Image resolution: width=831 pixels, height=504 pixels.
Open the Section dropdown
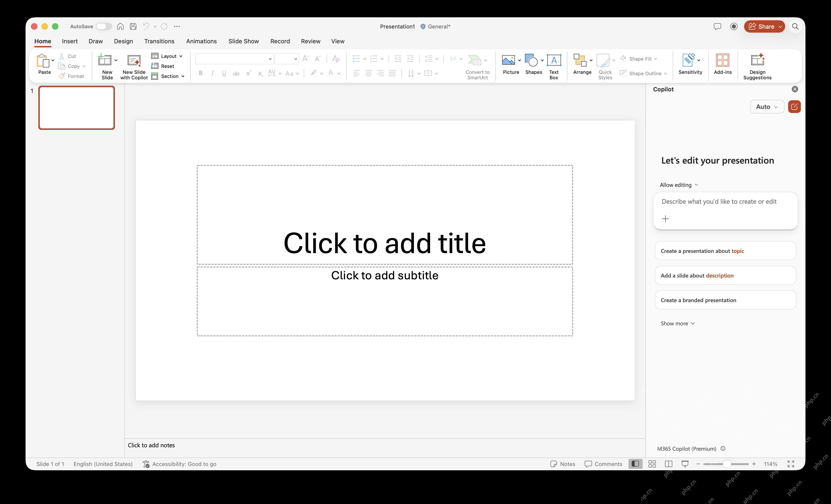pos(168,76)
